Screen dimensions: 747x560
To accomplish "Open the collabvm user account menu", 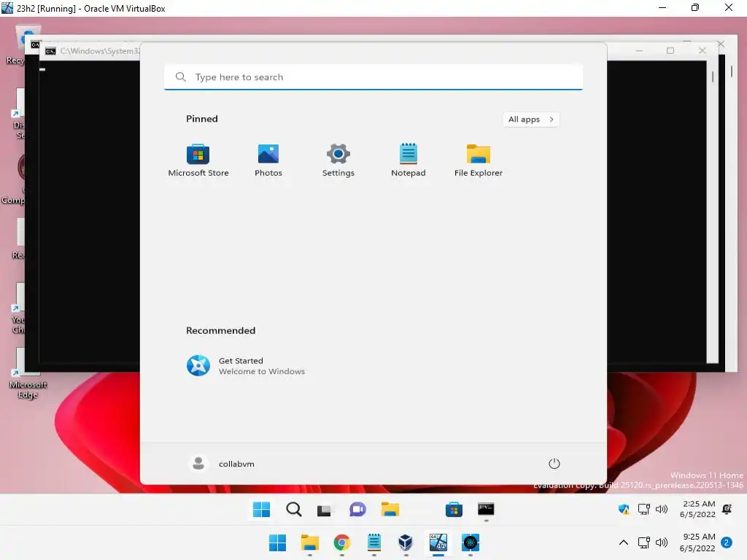I will tap(222, 463).
